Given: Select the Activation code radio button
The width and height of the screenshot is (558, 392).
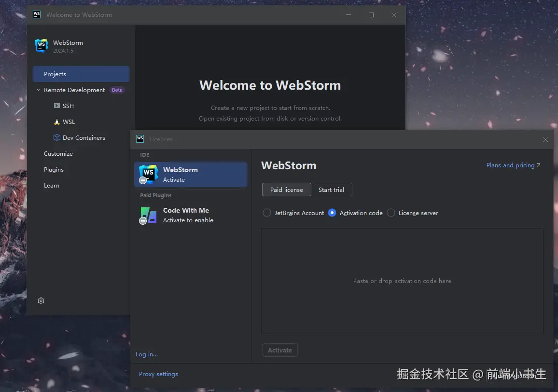Looking at the screenshot, I should pyautogui.click(x=332, y=213).
